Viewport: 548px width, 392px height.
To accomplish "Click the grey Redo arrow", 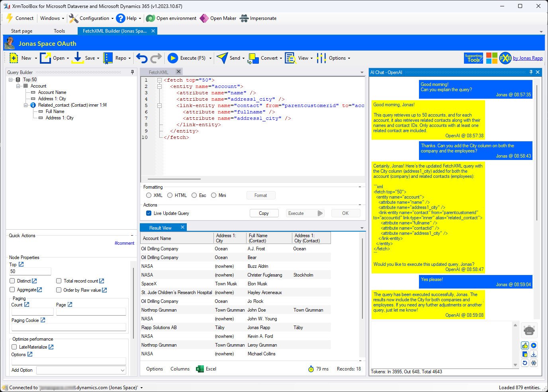I will [x=156, y=58].
